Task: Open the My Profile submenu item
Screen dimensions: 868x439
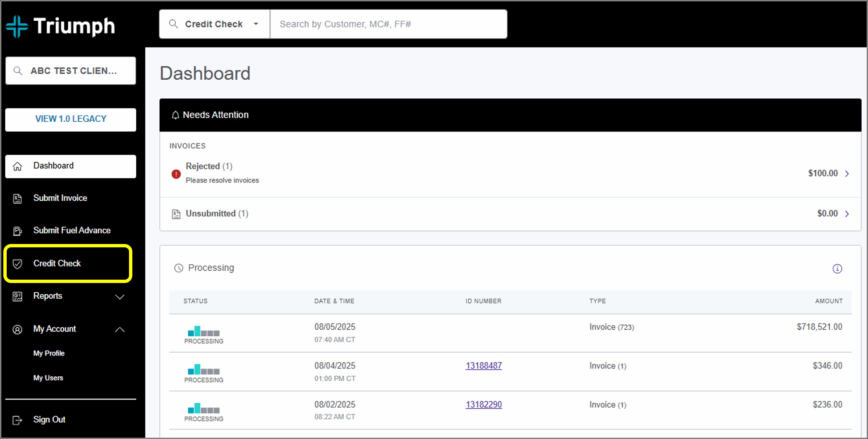Action: click(x=49, y=353)
